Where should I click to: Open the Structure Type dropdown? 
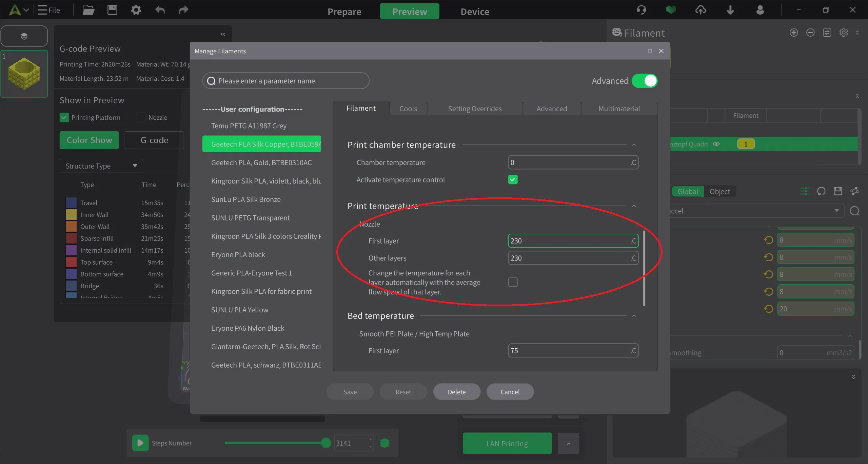(101, 166)
